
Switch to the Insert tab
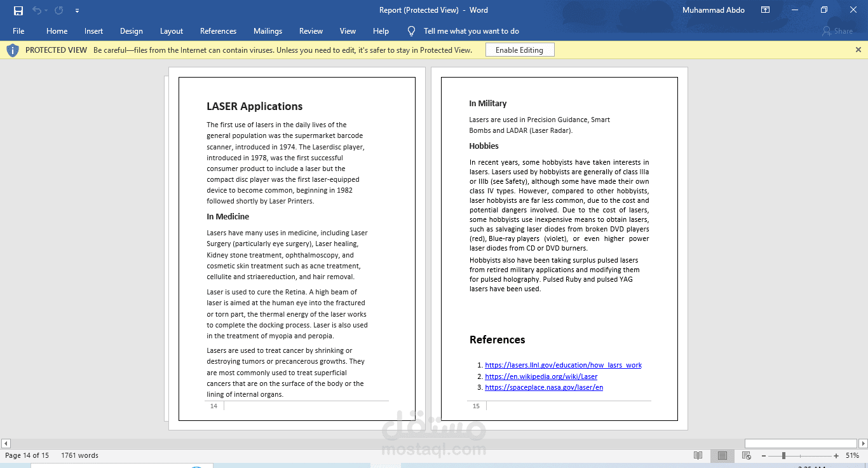pyautogui.click(x=93, y=31)
